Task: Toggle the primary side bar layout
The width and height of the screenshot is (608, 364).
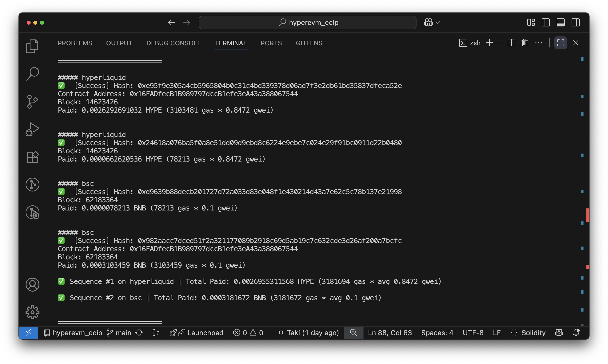Action: click(x=545, y=23)
